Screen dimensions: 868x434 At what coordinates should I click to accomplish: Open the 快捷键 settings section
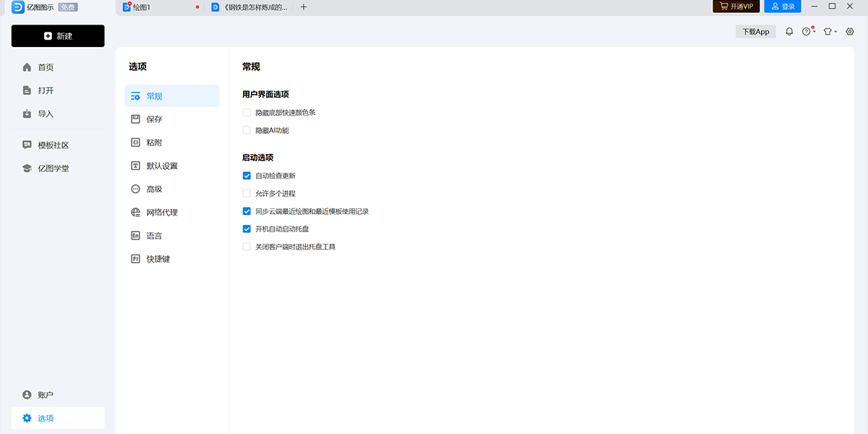pos(158,259)
